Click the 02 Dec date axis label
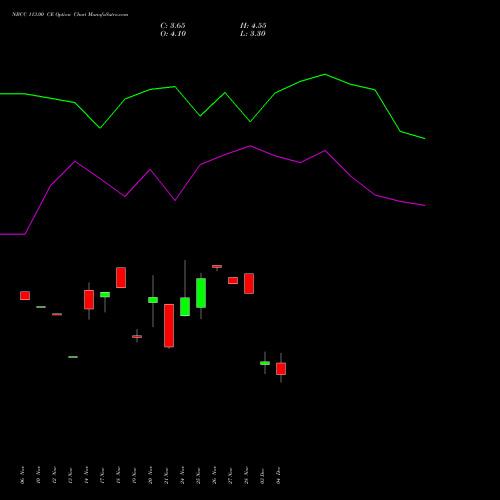 pyautogui.click(x=262, y=475)
